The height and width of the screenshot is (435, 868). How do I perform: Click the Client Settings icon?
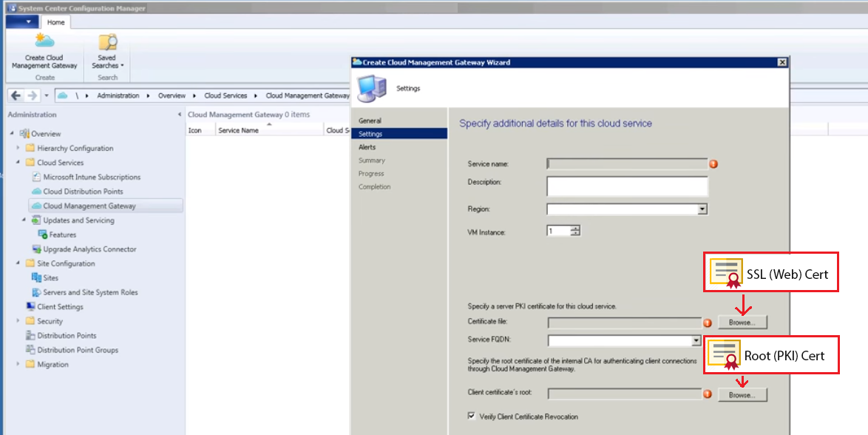pos(30,306)
